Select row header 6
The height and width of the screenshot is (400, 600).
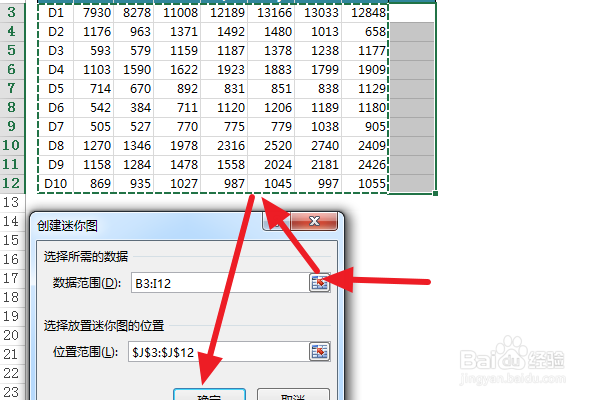click(x=12, y=69)
